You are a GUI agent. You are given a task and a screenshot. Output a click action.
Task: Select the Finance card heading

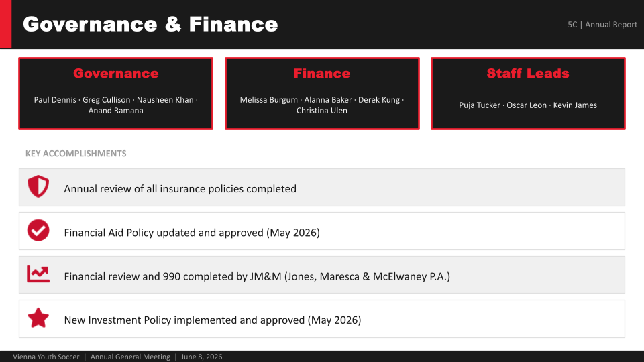coord(322,74)
